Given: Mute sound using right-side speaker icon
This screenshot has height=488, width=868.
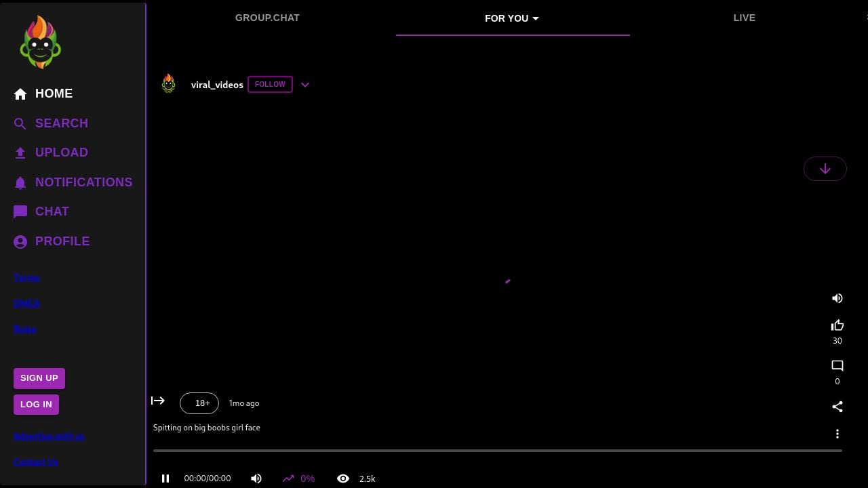Looking at the screenshot, I should click(x=837, y=298).
